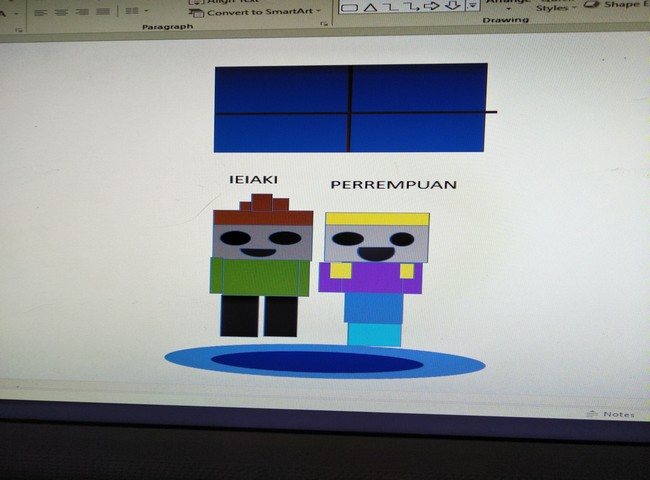This screenshot has width=650, height=480.
Task: Choose the down arrow shape
Action: [x=451, y=7]
